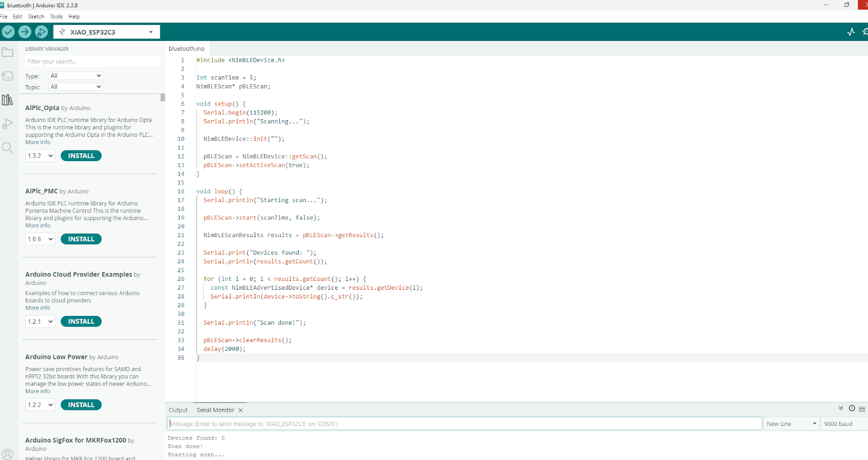Viewport: 868px width, 460px height.
Task: Open the Topic filter dropdown
Action: click(75, 87)
